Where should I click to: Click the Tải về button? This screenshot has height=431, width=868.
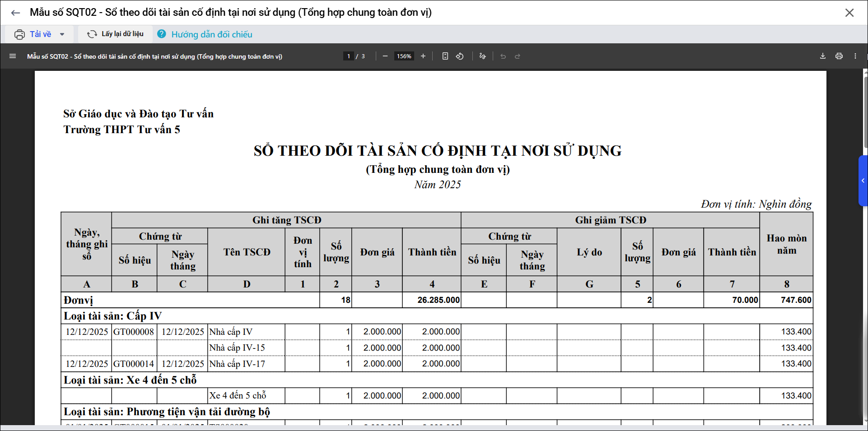33,34
